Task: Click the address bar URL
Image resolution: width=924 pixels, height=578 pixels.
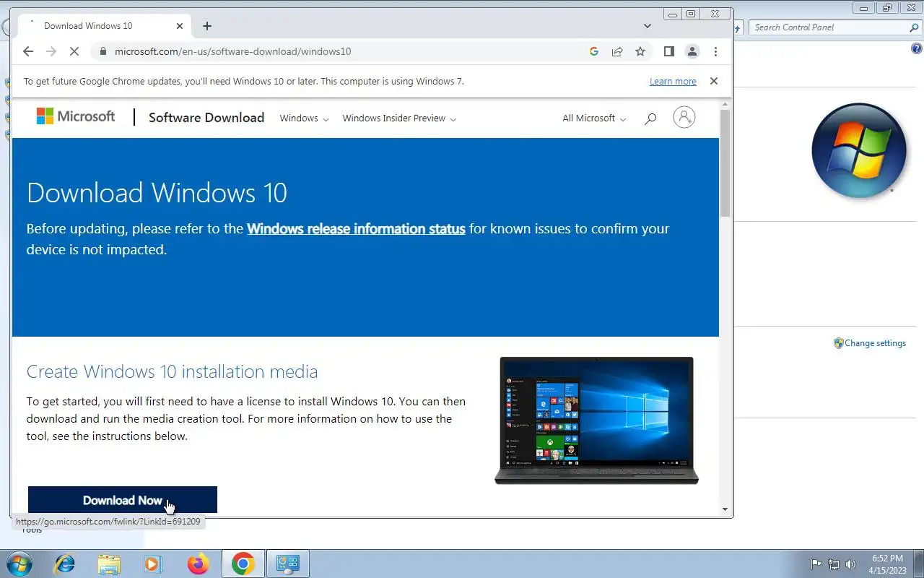Action: click(x=232, y=51)
